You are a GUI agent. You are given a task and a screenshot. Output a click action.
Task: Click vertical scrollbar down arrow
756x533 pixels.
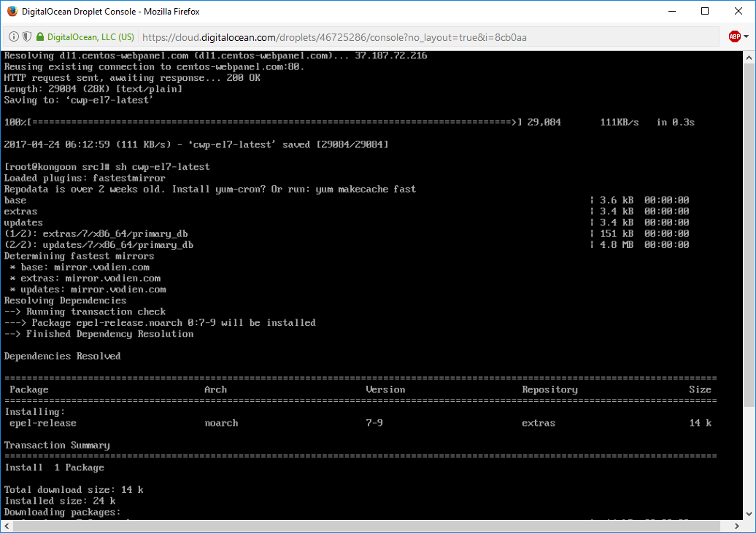[749, 514]
